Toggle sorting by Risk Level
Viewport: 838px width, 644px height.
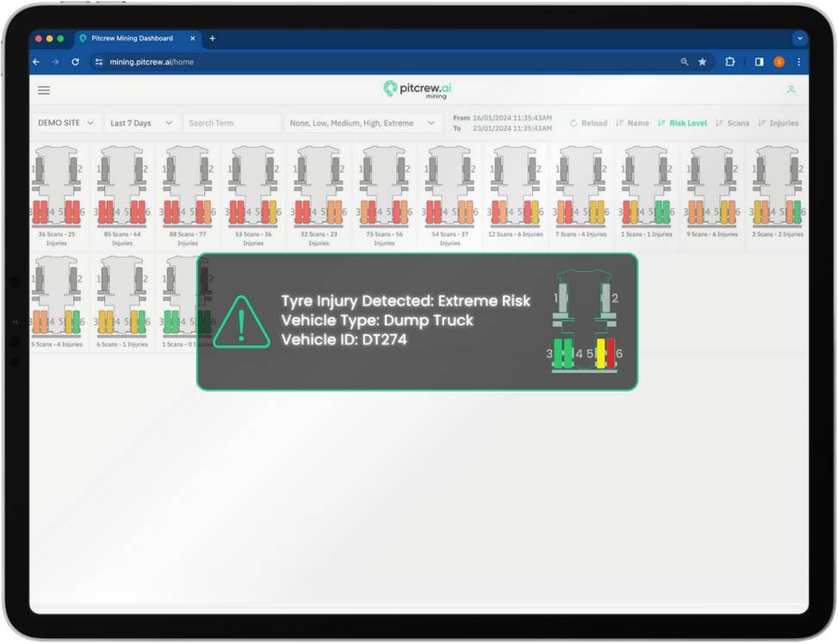point(682,123)
